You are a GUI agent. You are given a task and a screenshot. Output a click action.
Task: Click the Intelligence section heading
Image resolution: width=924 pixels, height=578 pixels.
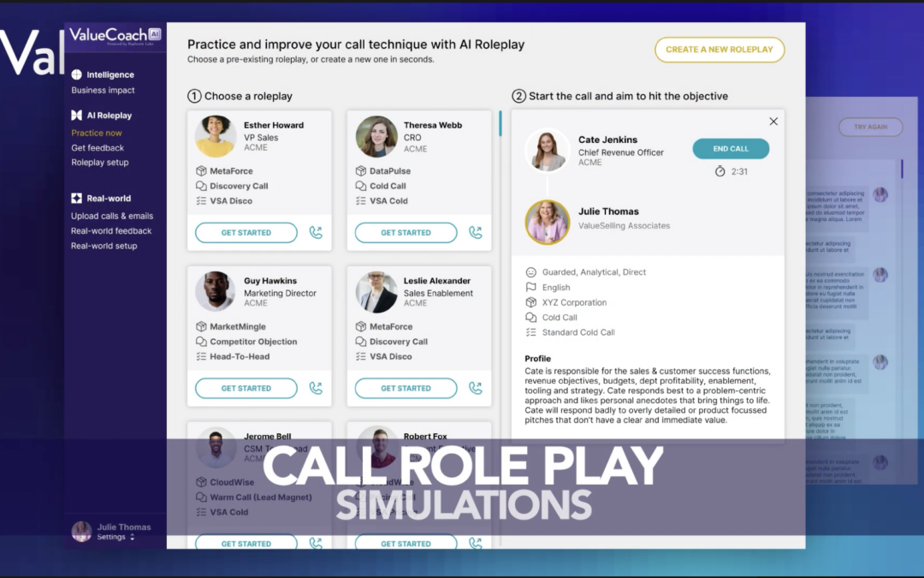pyautogui.click(x=110, y=74)
